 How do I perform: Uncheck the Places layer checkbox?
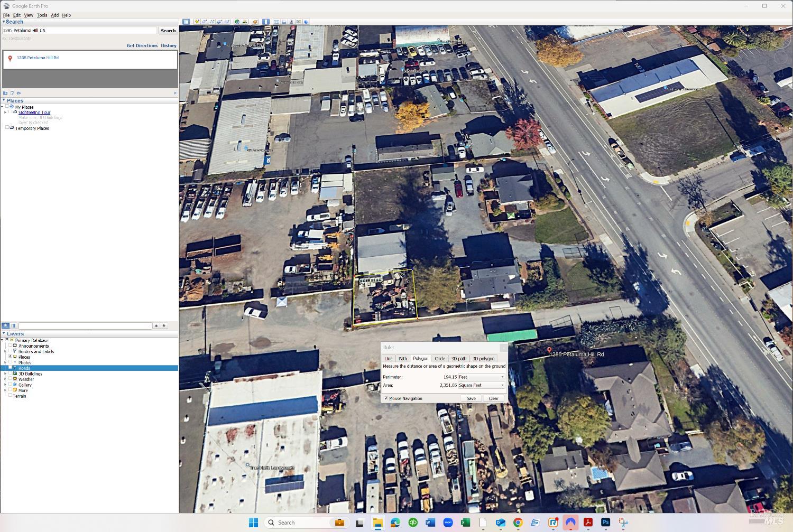click(10, 357)
